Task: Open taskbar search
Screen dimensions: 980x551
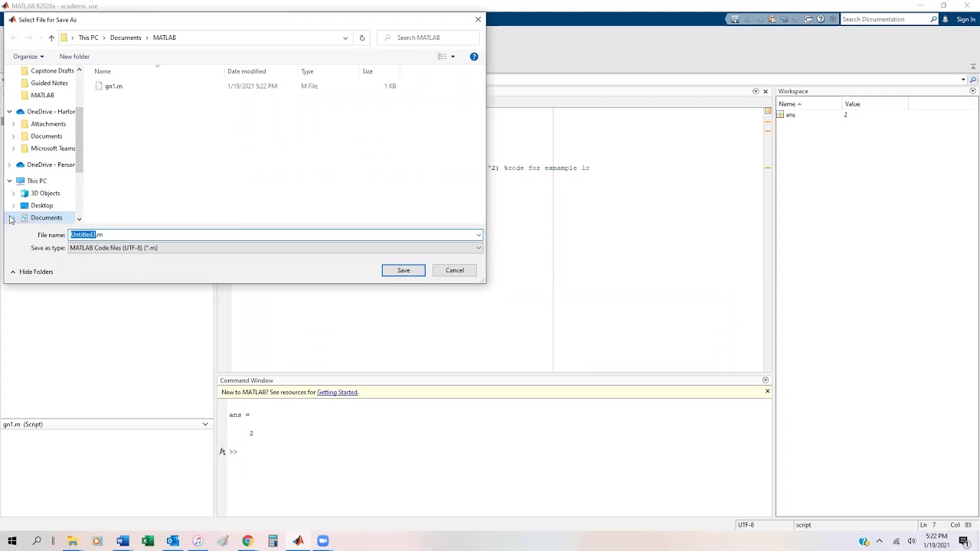Action: [37, 541]
